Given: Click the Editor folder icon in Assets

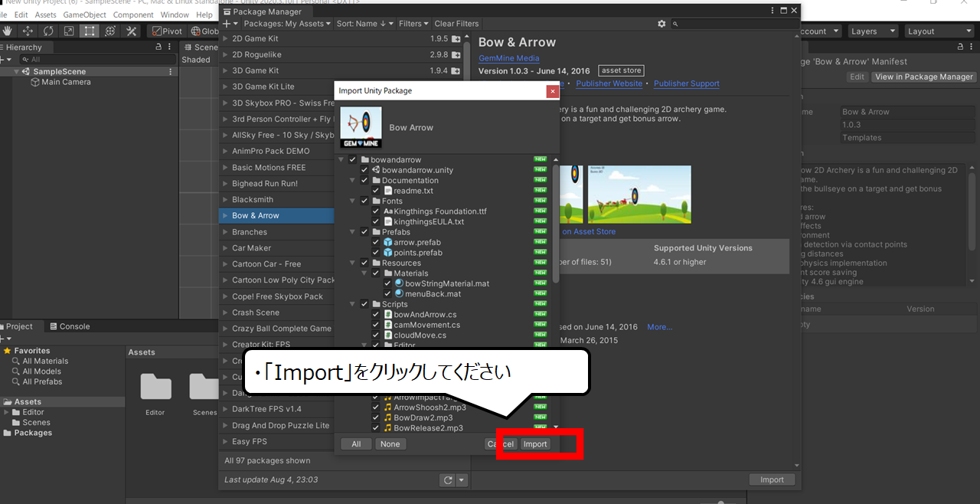Looking at the screenshot, I should click(x=155, y=387).
